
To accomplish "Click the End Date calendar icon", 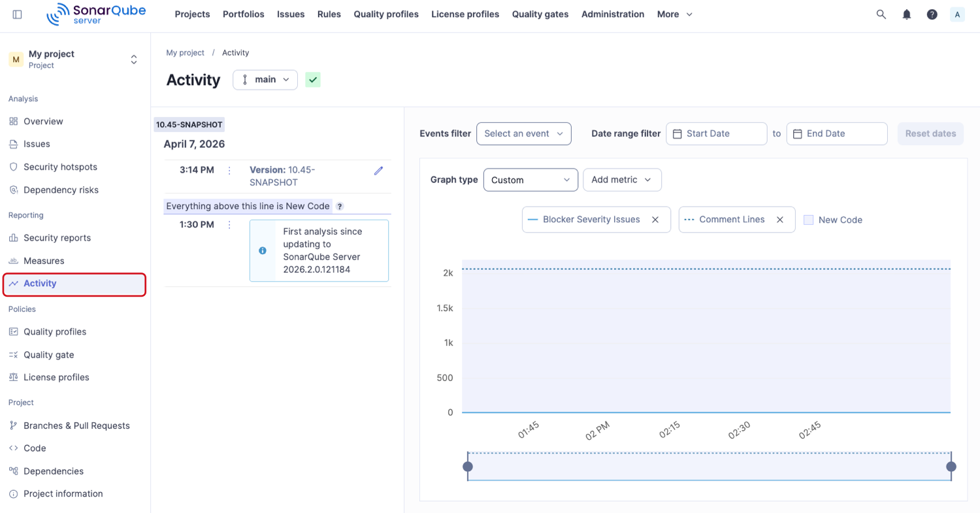I will coord(798,134).
